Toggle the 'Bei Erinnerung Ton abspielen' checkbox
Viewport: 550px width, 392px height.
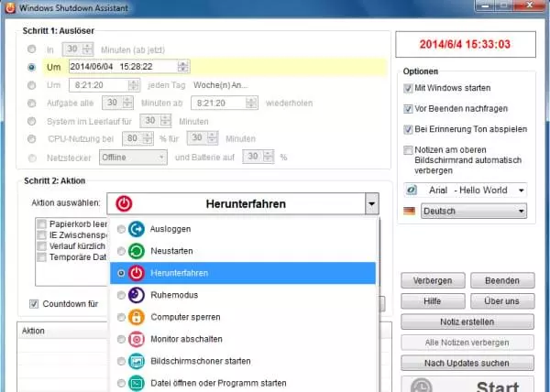(x=408, y=129)
